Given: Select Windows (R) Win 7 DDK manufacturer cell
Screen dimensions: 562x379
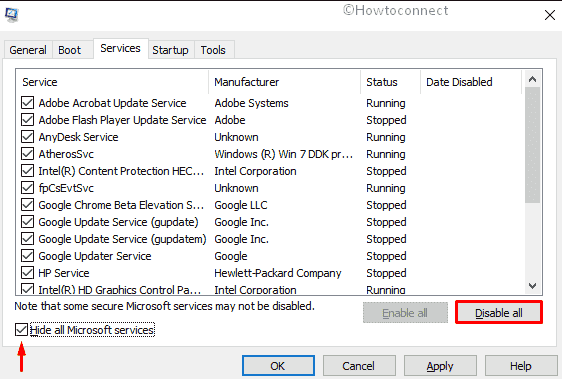Looking at the screenshot, I should [x=284, y=154].
